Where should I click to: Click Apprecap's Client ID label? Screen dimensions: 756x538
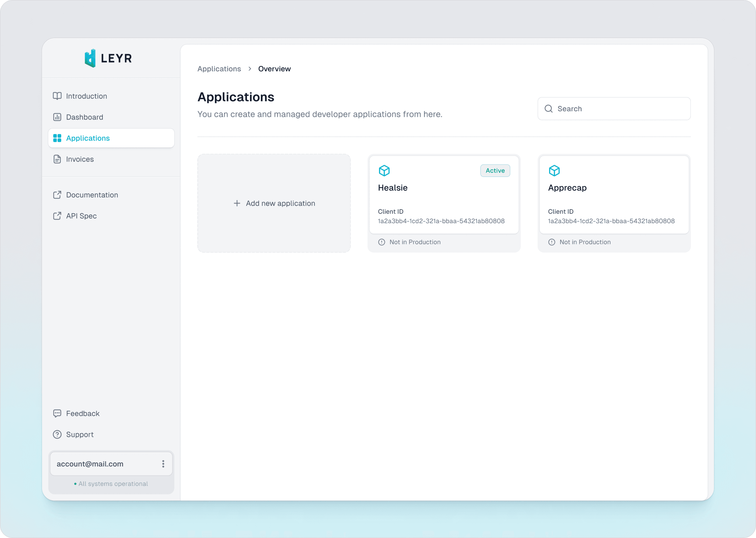[x=561, y=211]
